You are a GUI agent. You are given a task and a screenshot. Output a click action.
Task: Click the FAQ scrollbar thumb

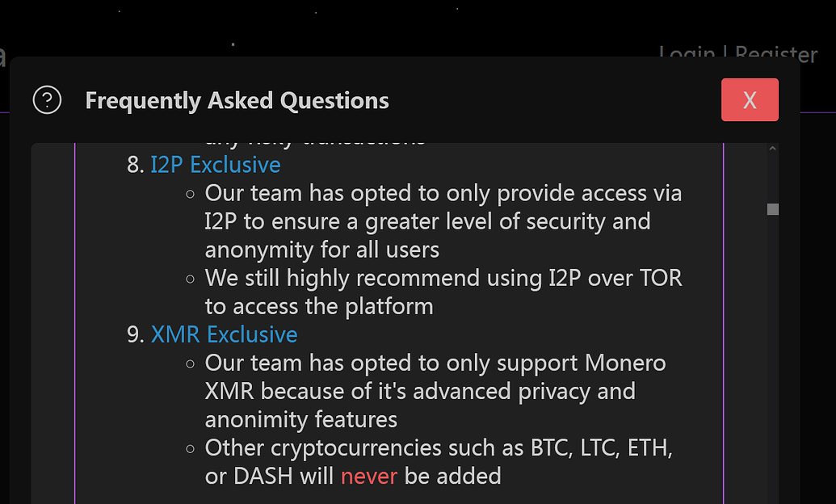pyautogui.click(x=772, y=209)
